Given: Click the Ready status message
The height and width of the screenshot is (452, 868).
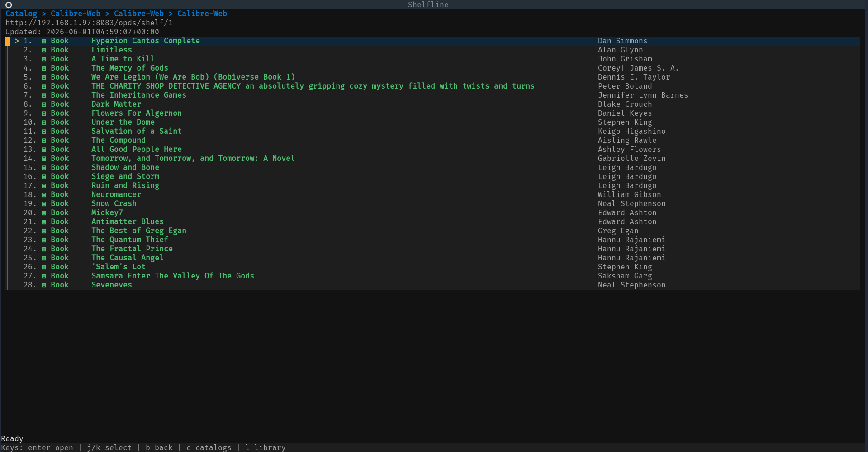Looking at the screenshot, I should click(12, 438).
